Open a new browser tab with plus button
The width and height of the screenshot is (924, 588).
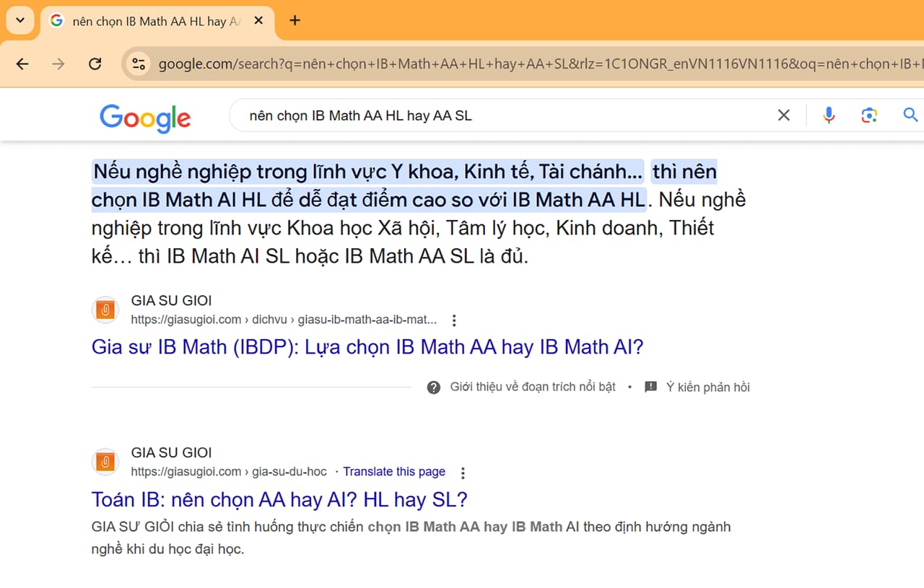295,20
